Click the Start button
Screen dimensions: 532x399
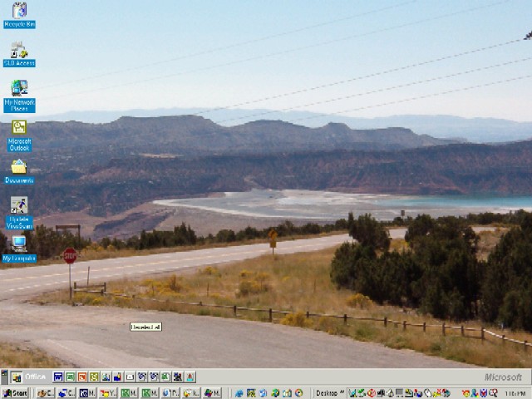tap(15, 393)
